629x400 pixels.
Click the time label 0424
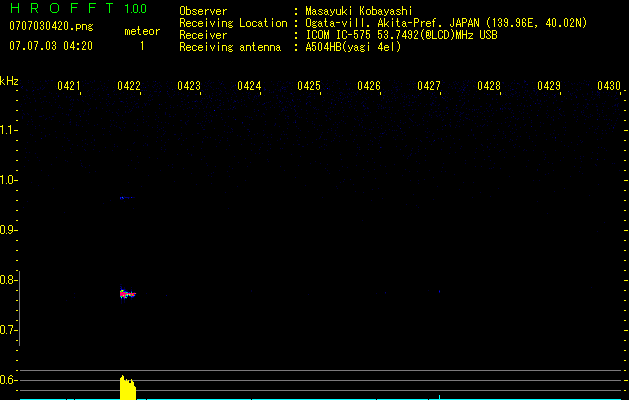[x=249, y=85]
